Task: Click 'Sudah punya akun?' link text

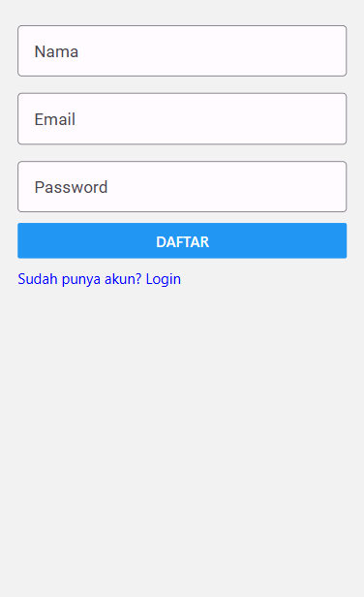Action: point(79,279)
